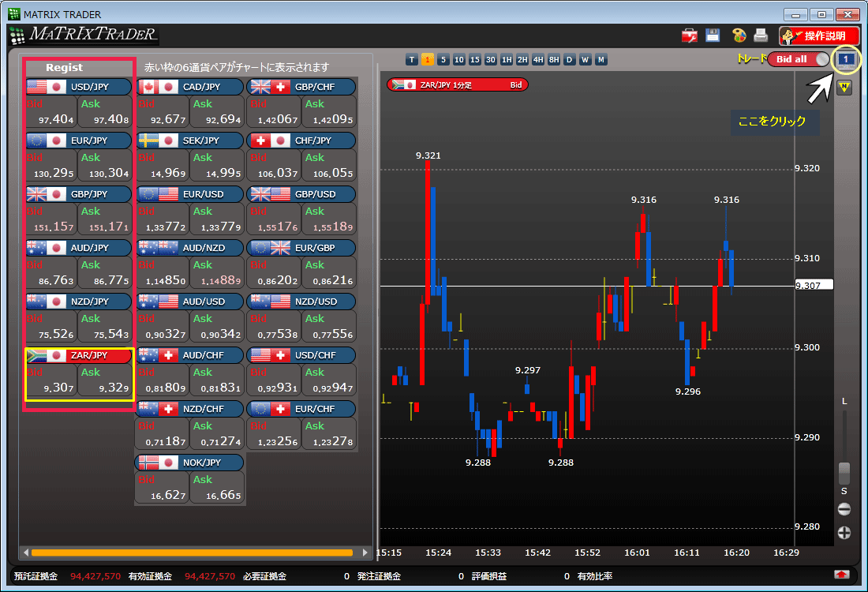Select the T tick timeframe button
The height and width of the screenshot is (592, 868).
[x=411, y=60]
